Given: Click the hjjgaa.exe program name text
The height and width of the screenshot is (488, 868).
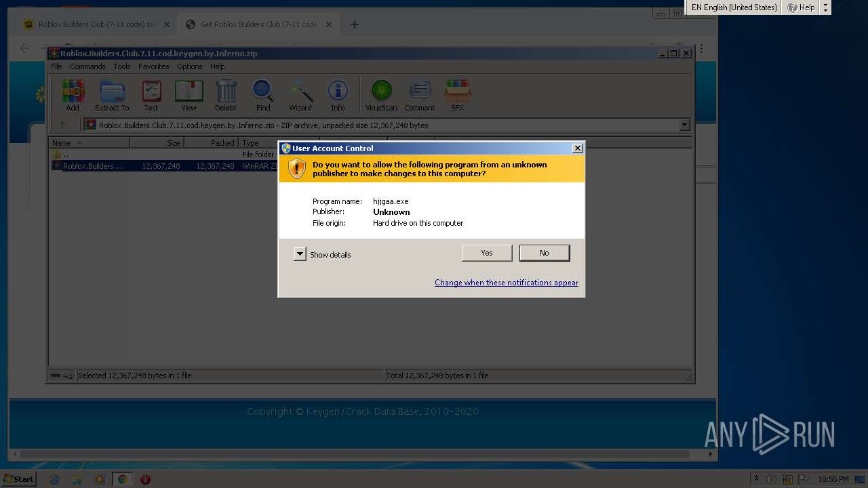Looking at the screenshot, I should (x=391, y=201).
